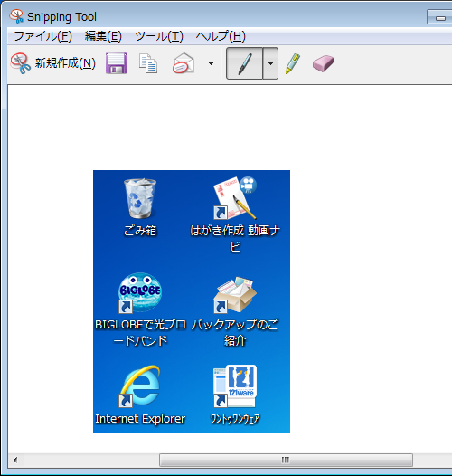Image resolution: width=452 pixels, height=476 pixels.
Task: Save the snip with the floppy disk icon
Action: (x=117, y=63)
